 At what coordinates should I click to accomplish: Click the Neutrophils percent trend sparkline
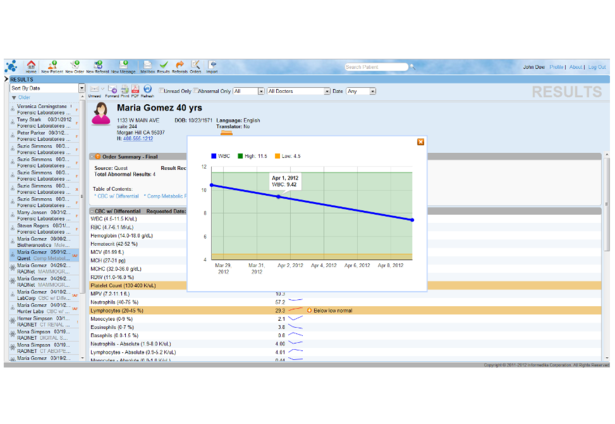pyautogui.click(x=296, y=301)
